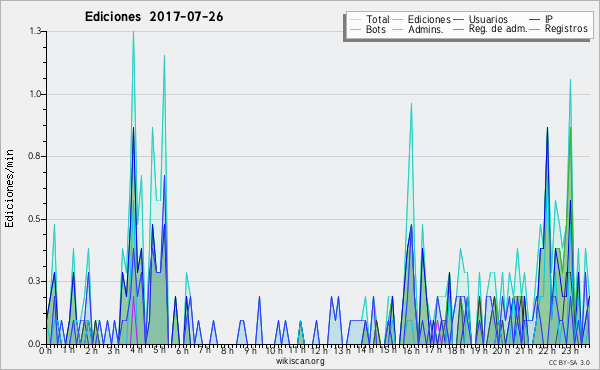600x370 pixels.
Task: Click the '16 h' x-axis label
Action: [x=410, y=350]
